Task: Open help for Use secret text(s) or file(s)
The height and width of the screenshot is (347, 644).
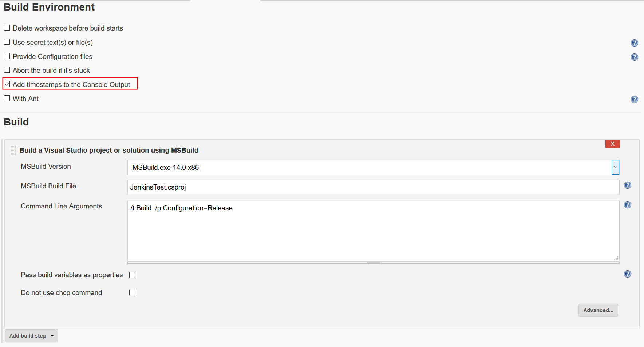Action: pos(634,43)
